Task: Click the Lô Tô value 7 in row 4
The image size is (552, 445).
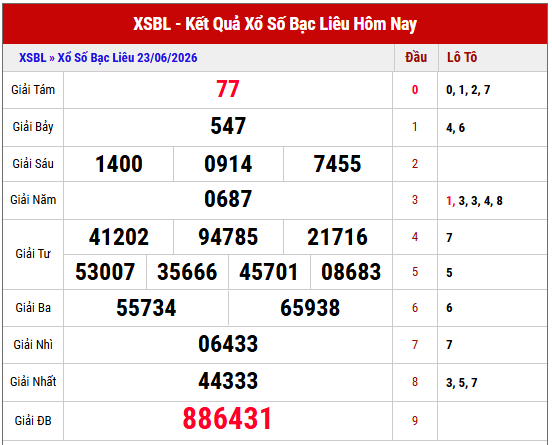Action: 449,238
